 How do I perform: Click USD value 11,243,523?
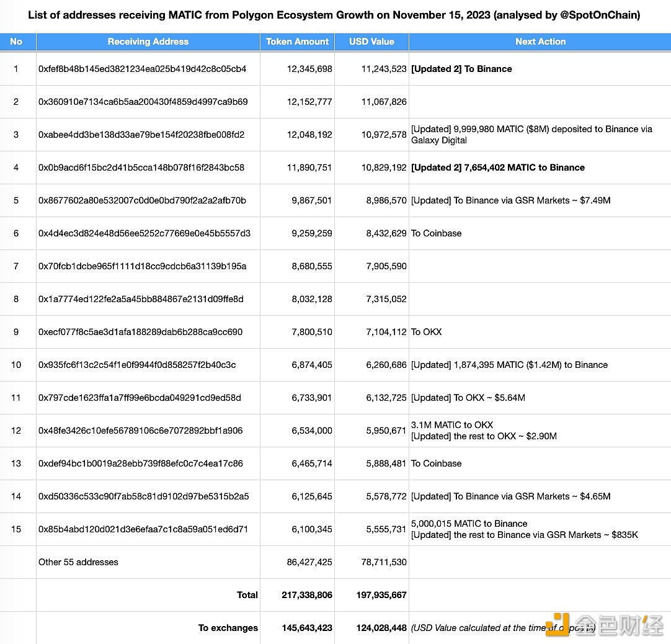tap(384, 69)
